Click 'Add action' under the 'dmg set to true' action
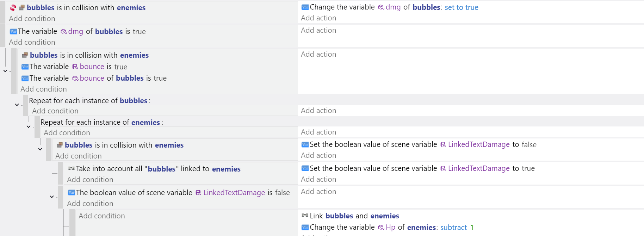644x236 pixels. tap(318, 18)
